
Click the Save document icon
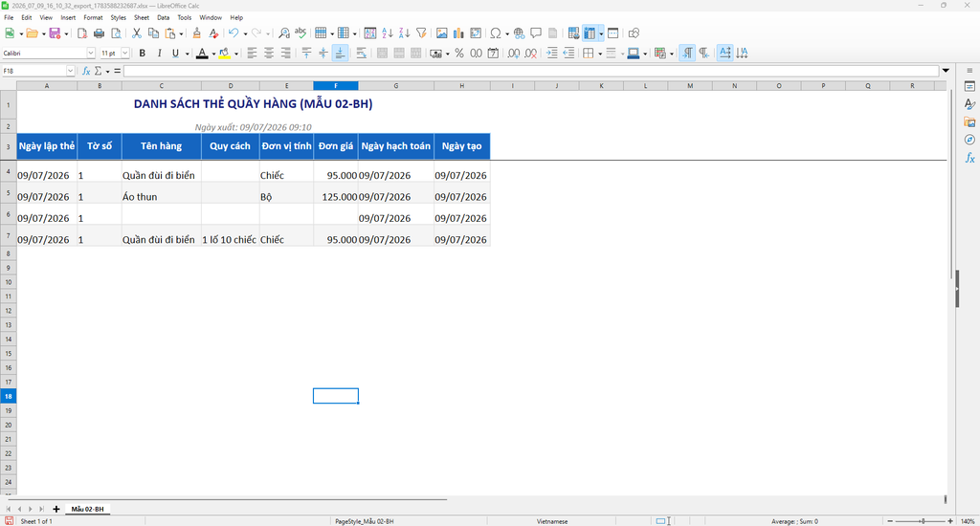point(55,33)
